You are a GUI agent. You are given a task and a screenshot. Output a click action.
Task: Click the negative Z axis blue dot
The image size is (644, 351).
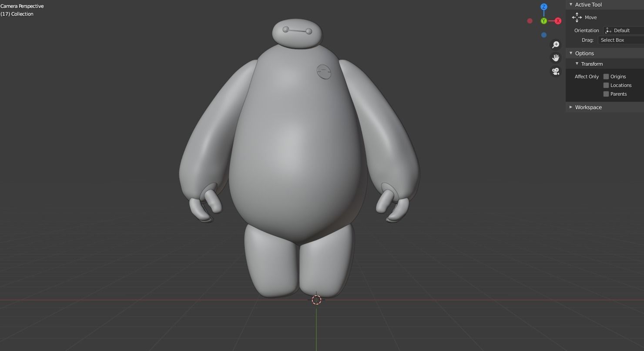[543, 35]
